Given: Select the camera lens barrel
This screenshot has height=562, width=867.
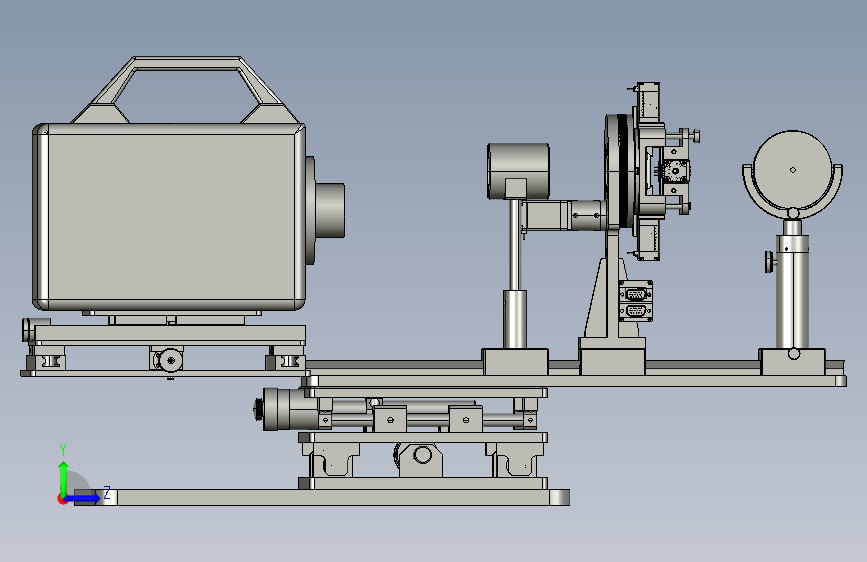Looking at the screenshot, I should pyautogui.click(x=330, y=211).
